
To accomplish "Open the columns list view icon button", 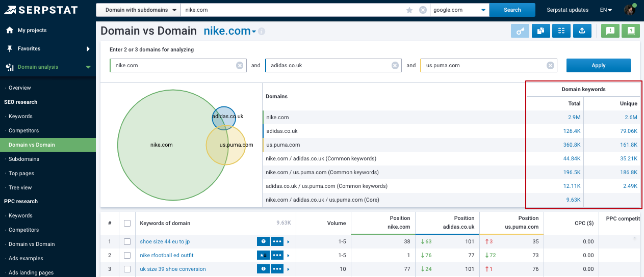I will pos(561,31).
